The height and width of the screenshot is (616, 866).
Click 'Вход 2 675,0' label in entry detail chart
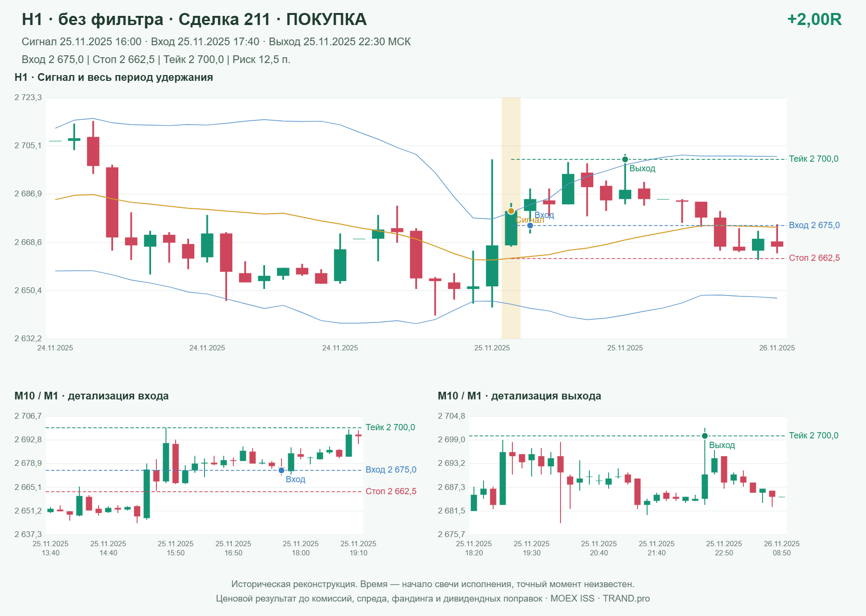391,470
